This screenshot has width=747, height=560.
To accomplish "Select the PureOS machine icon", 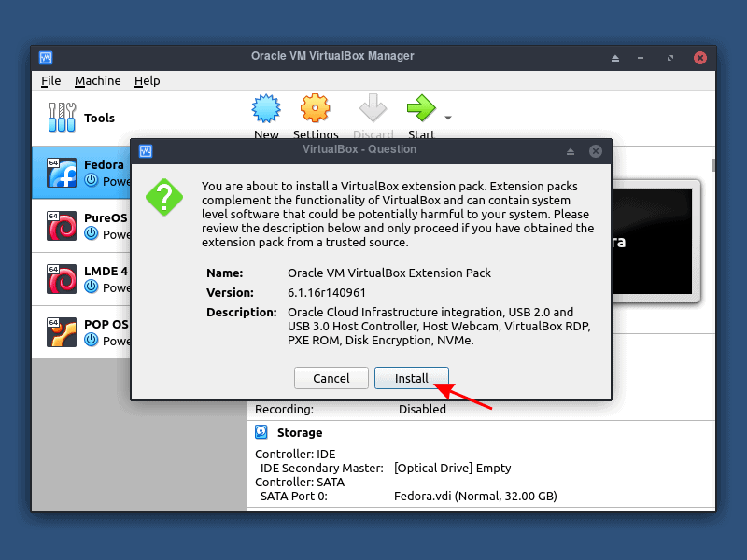I will click(62, 226).
